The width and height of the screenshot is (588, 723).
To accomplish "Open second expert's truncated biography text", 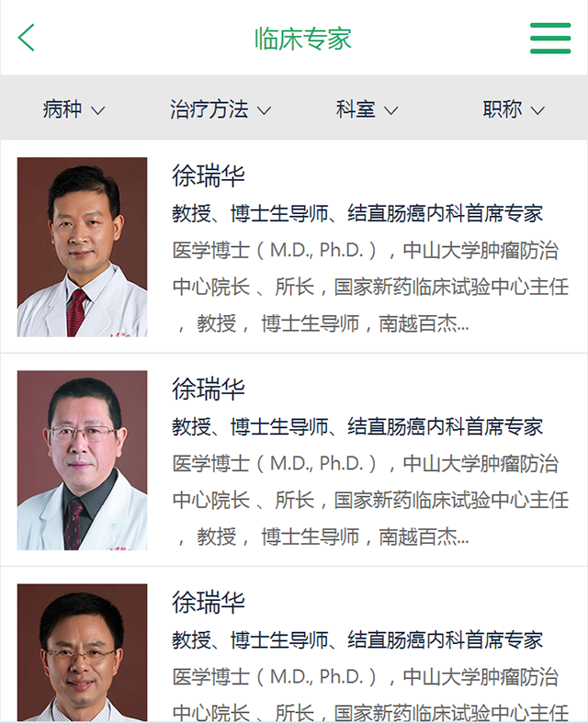I will pyautogui.click(x=370, y=501).
